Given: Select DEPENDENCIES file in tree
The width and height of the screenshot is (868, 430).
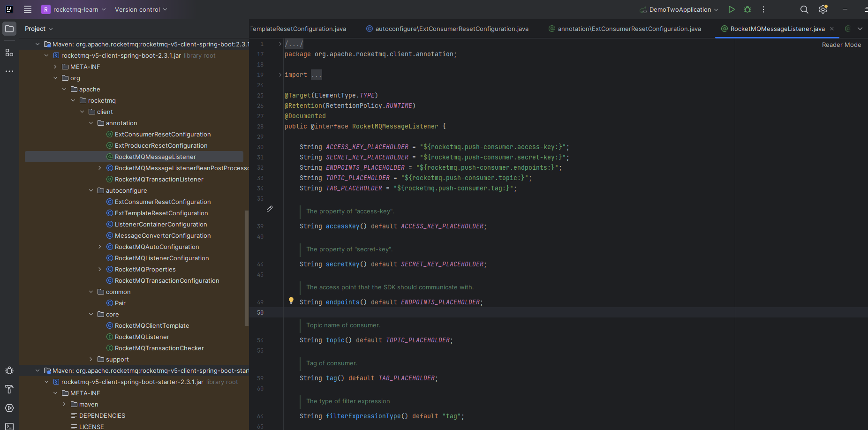Looking at the screenshot, I should click(x=102, y=415).
